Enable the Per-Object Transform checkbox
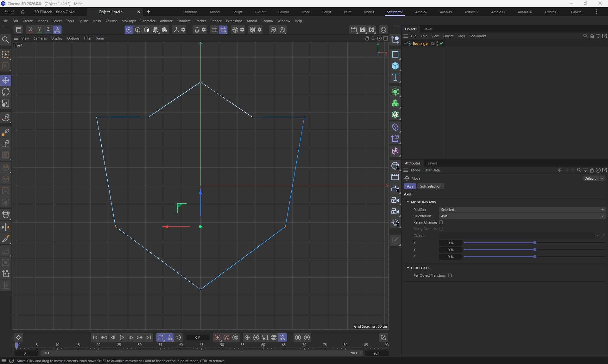The height and width of the screenshot is (364, 608). click(x=450, y=275)
